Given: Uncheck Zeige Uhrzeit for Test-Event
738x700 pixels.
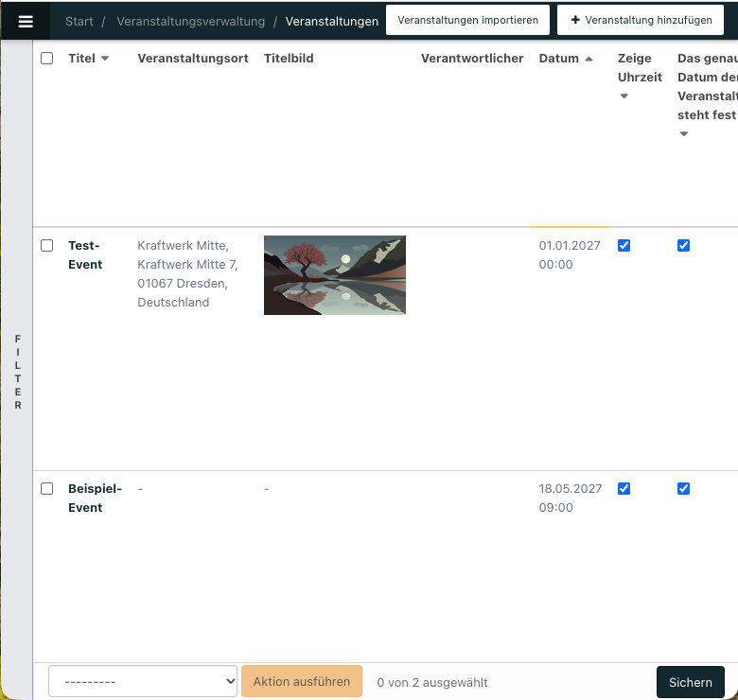Looking at the screenshot, I should point(624,246).
